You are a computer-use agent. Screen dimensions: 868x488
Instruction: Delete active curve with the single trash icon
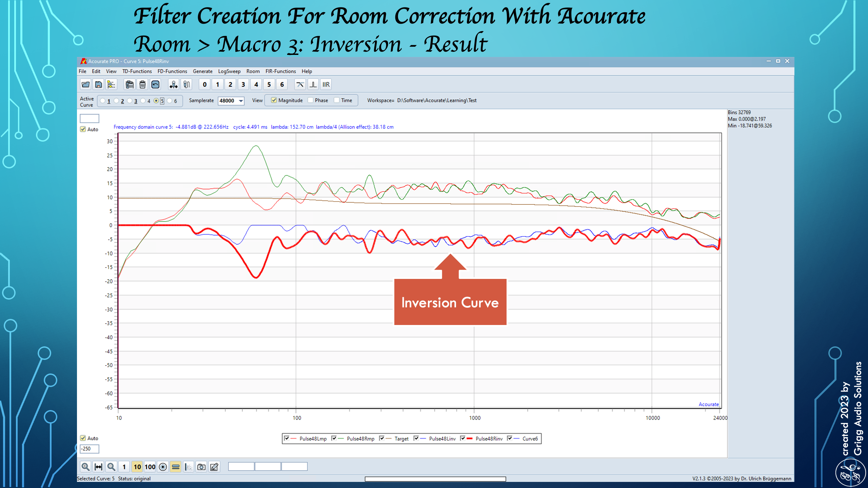point(142,84)
